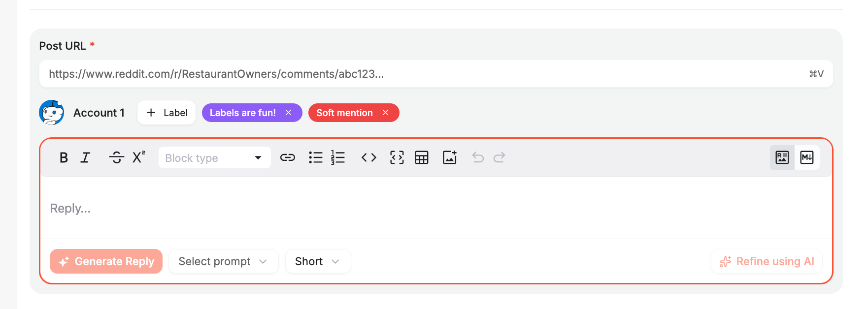Remove the "Labels are fun!" label

(289, 113)
